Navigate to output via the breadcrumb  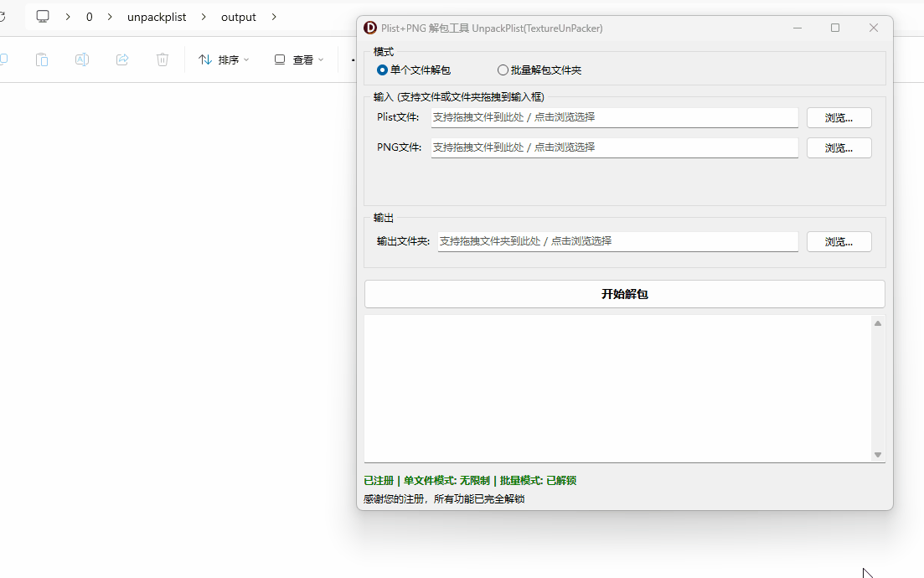(238, 16)
